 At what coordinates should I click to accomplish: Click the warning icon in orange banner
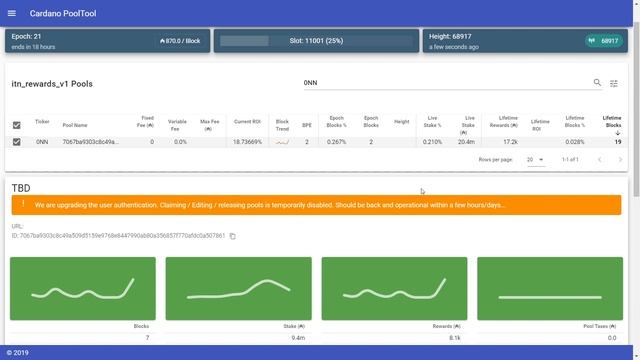coord(23,204)
